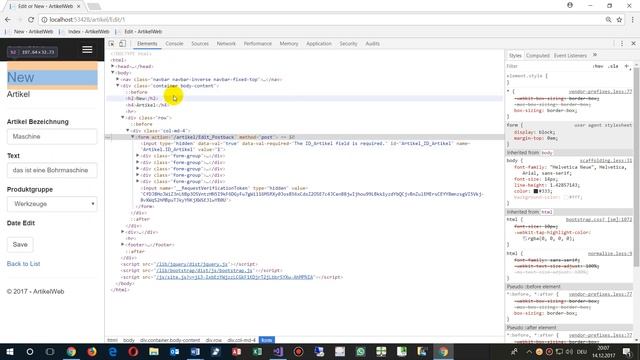This screenshot has width=640, height=360.
Task: Collapse the div col-md-4 node
Action: tap(128, 131)
